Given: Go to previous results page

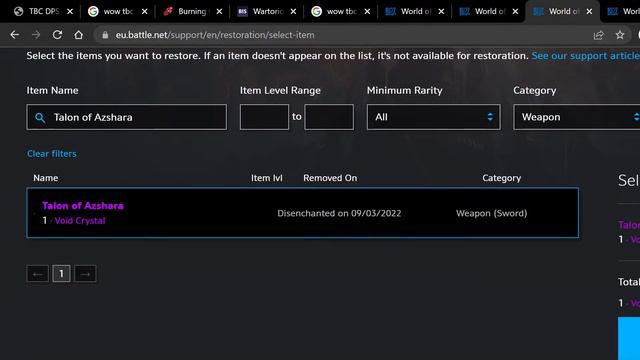Looking at the screenshot, I should coord(38,273).
